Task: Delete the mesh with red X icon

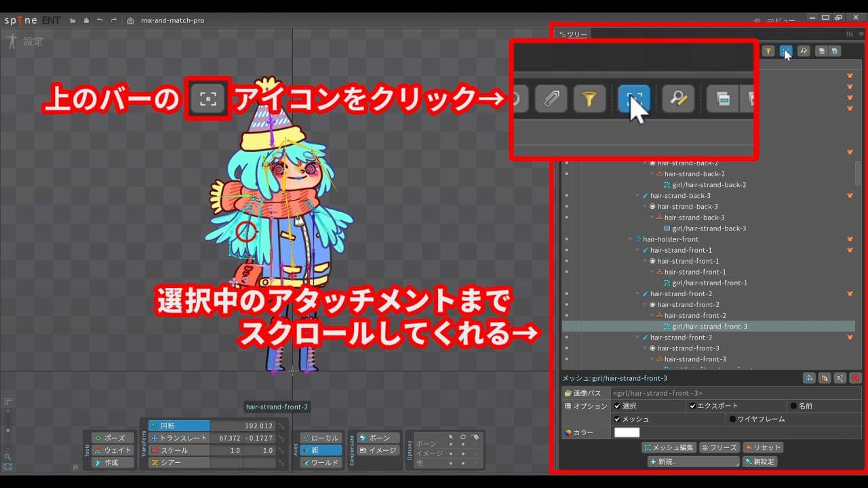Action: pyautogui.click(x=856, y=378)
